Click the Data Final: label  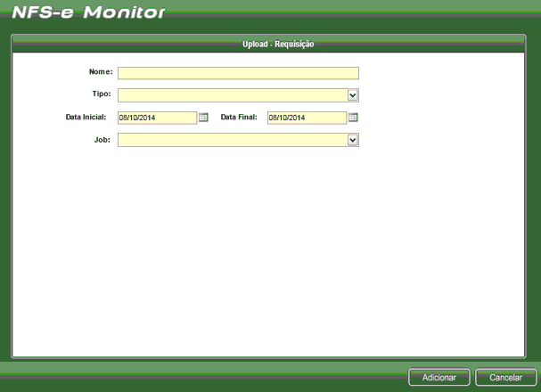tap(239, 118)
